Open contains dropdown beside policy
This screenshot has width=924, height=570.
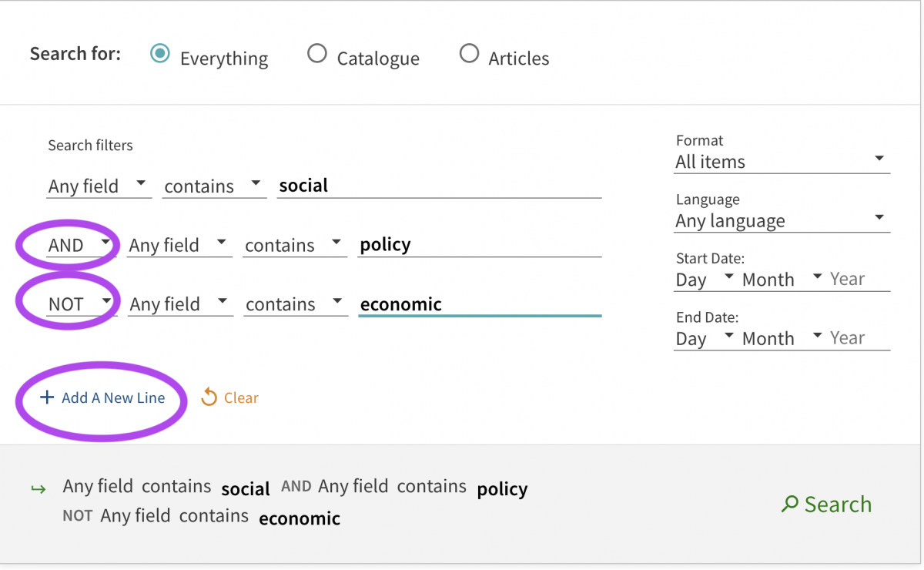[295, 245]
